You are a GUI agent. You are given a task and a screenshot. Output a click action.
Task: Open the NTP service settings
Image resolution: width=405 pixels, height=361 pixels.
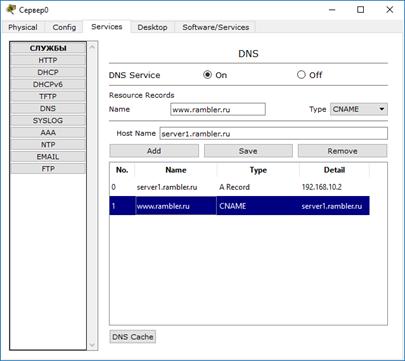[48, 145]
